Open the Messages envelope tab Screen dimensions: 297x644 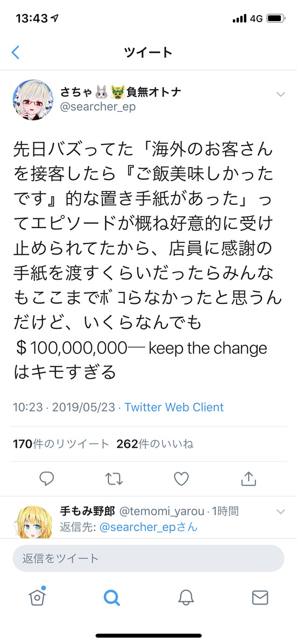pyautogui.click(x=260, y=597)
